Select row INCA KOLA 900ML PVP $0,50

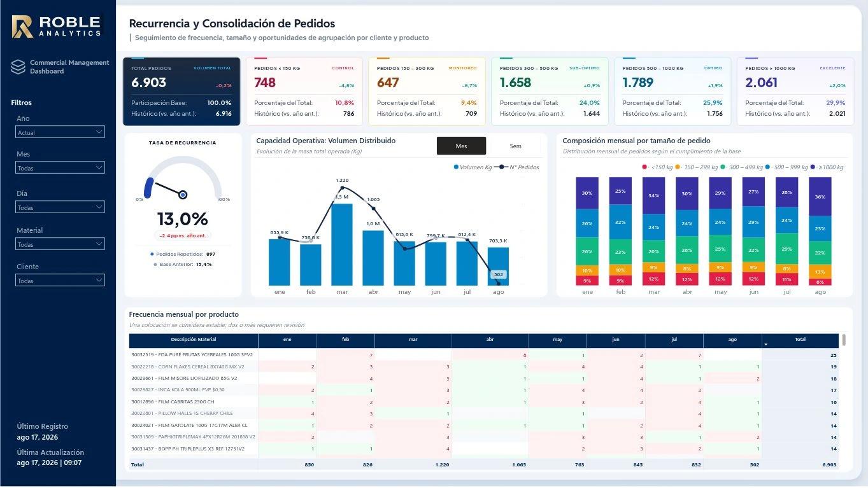(x=484, y=390)
